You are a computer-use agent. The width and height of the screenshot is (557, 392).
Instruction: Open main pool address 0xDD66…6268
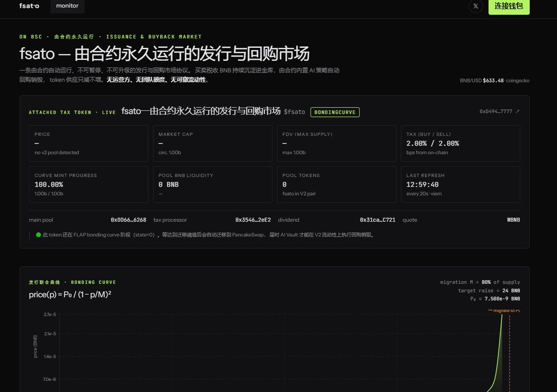pos(129,220)
